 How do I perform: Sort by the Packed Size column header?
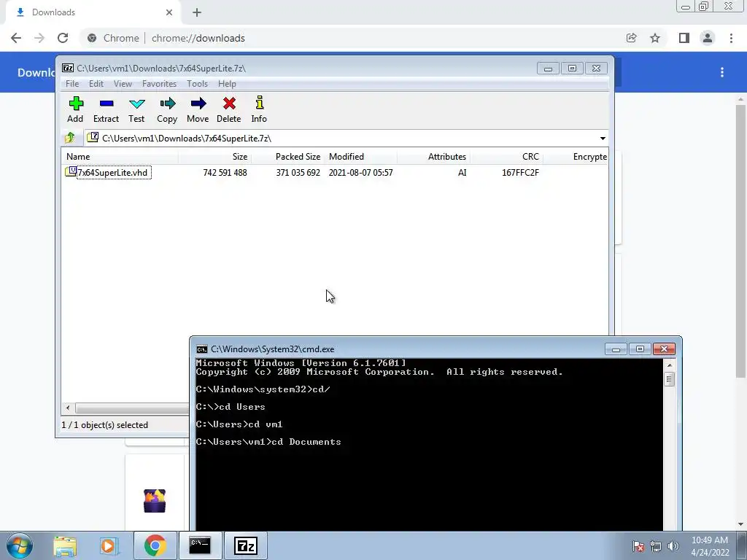[288, 157]
